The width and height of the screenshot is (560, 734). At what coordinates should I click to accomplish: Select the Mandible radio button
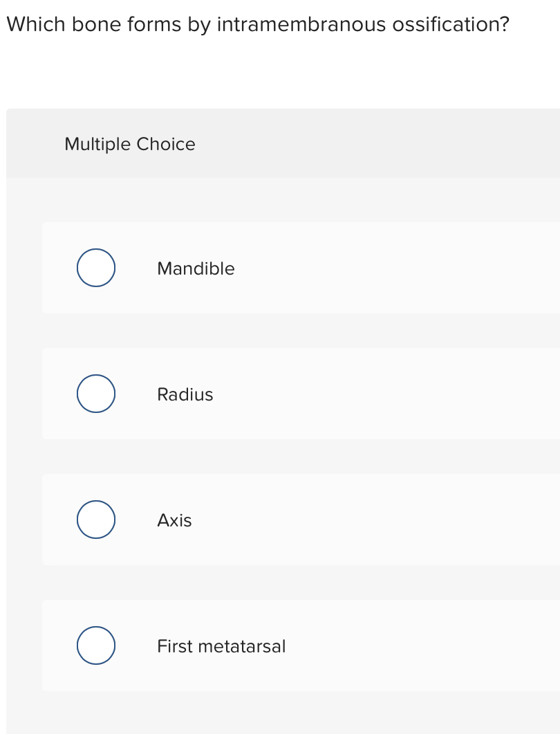(x=96, y=268)
